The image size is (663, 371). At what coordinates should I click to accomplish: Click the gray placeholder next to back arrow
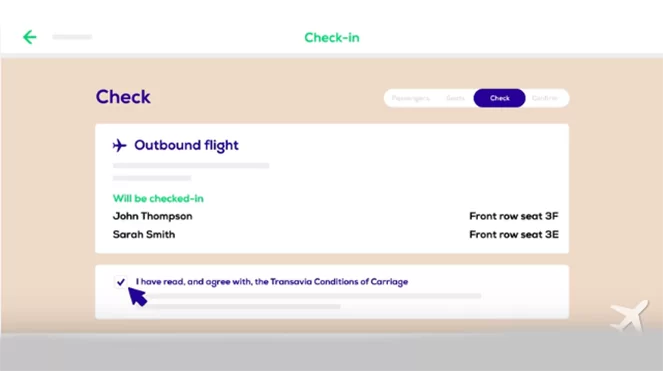tap(72, 37)
